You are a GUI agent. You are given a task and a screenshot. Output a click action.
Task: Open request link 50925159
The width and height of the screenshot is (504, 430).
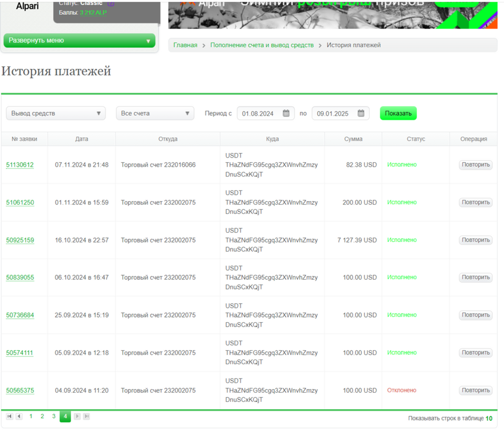[x=20, y=240]
